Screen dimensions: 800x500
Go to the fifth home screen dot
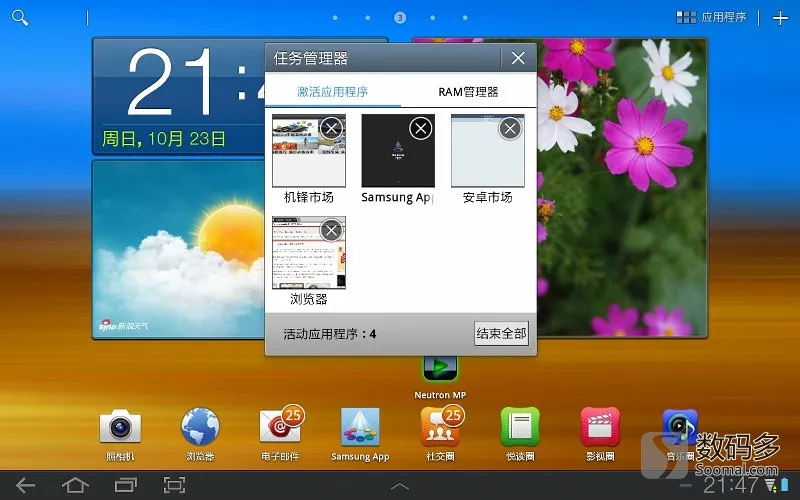[x=465, y=18]
